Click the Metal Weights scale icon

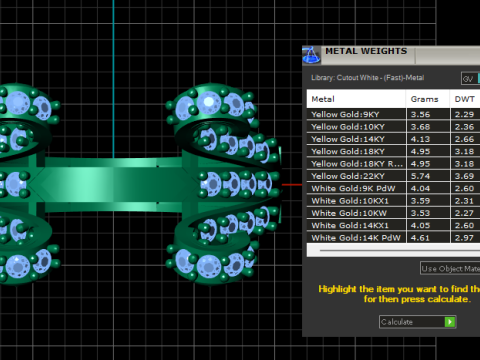(311, 55)
